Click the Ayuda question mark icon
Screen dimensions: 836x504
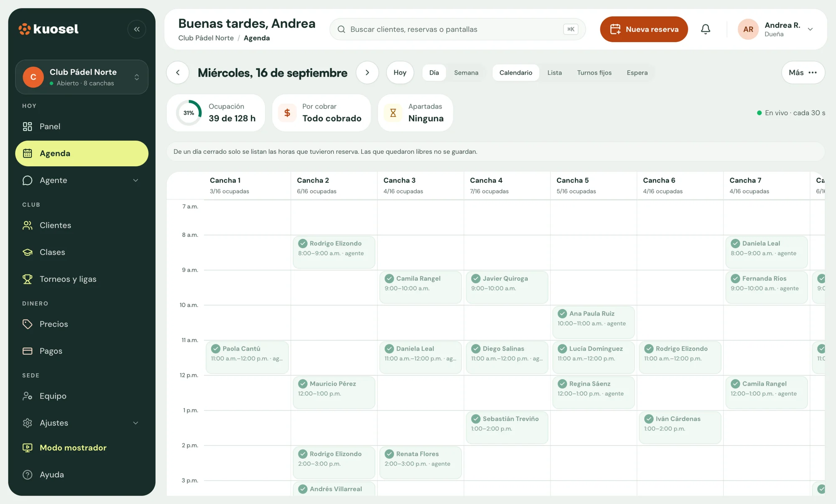click(28, 475)
